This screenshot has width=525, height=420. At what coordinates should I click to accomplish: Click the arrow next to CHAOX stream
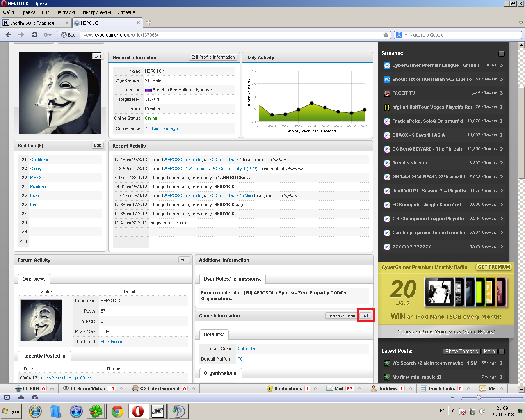[502, 135]
